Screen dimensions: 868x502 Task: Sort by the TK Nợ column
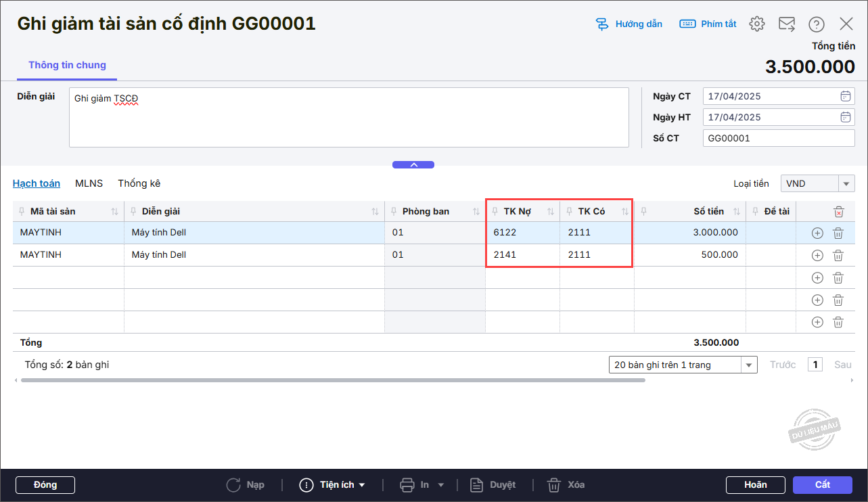tap(551, 212)
